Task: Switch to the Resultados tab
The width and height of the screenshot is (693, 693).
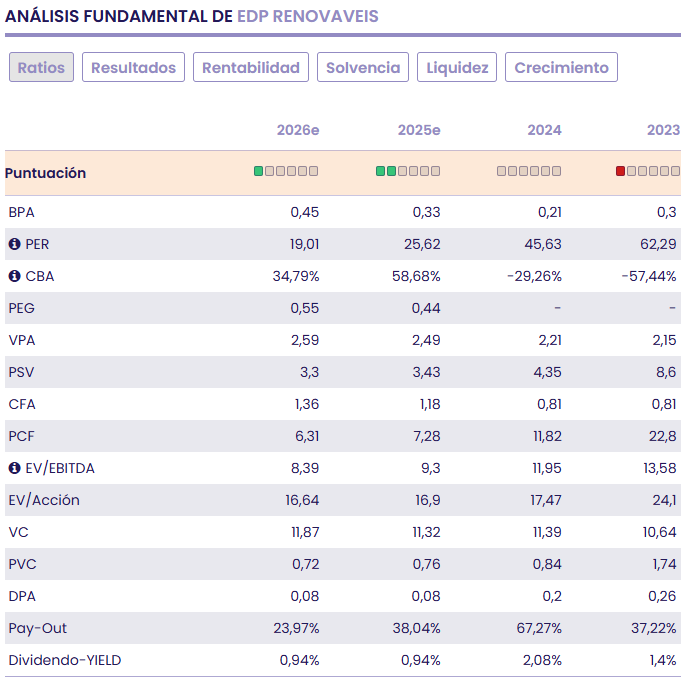Action: [x=133, y=68]
